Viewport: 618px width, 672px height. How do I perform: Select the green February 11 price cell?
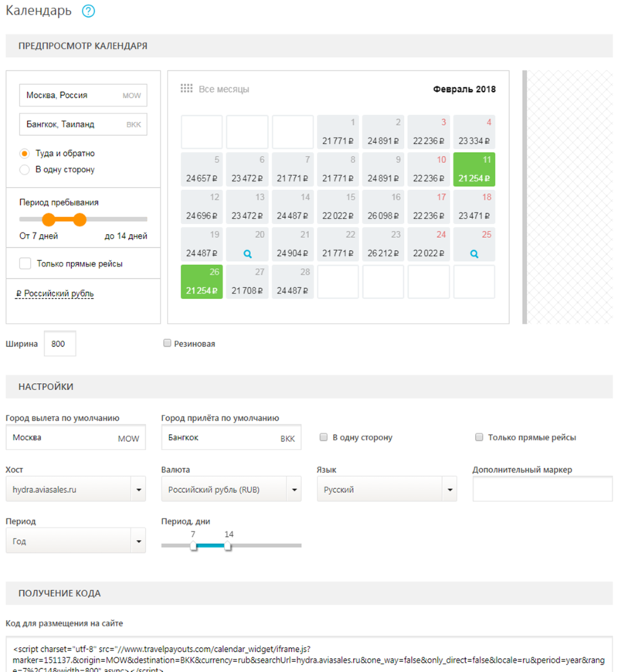point(474,169)
